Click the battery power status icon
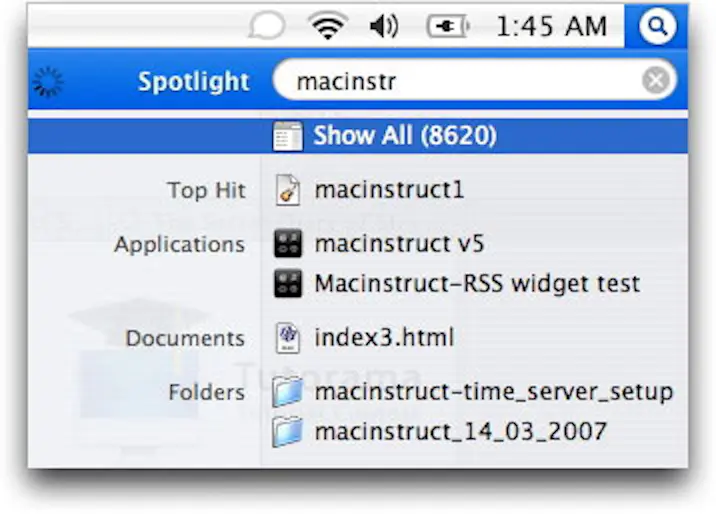The image size is (716, 514). [x=448, y=26]
